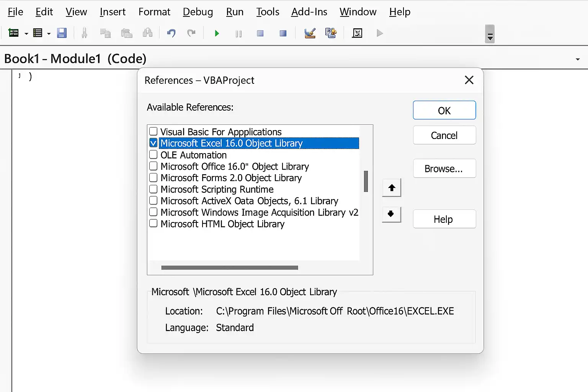The width and height of the screenshot is (588, 392).
Task: Click the grey arrow icon after Object Browser
Action: tap(380, 33)
